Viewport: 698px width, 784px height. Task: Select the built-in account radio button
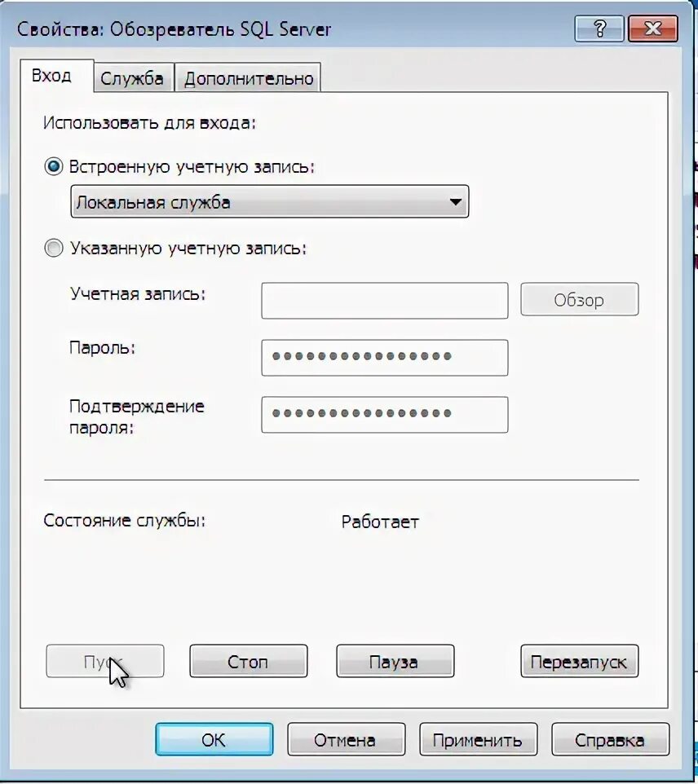[x=54, y=166]
